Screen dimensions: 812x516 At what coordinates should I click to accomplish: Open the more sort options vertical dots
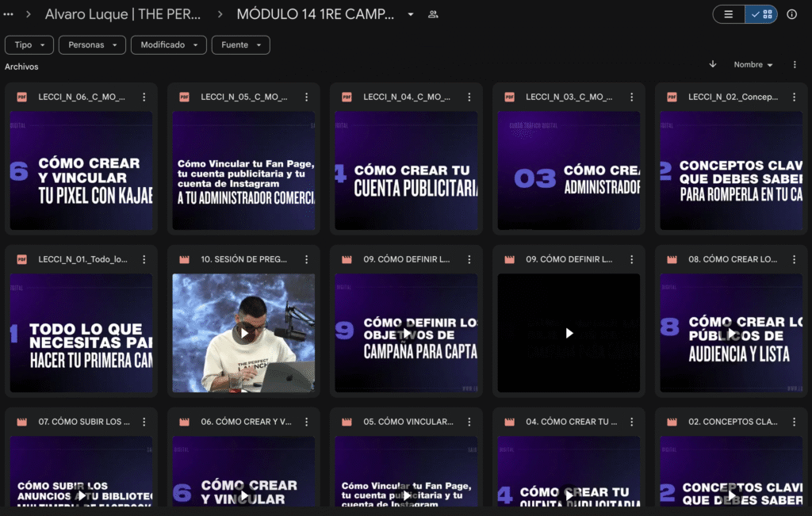(x=795, y=65)
